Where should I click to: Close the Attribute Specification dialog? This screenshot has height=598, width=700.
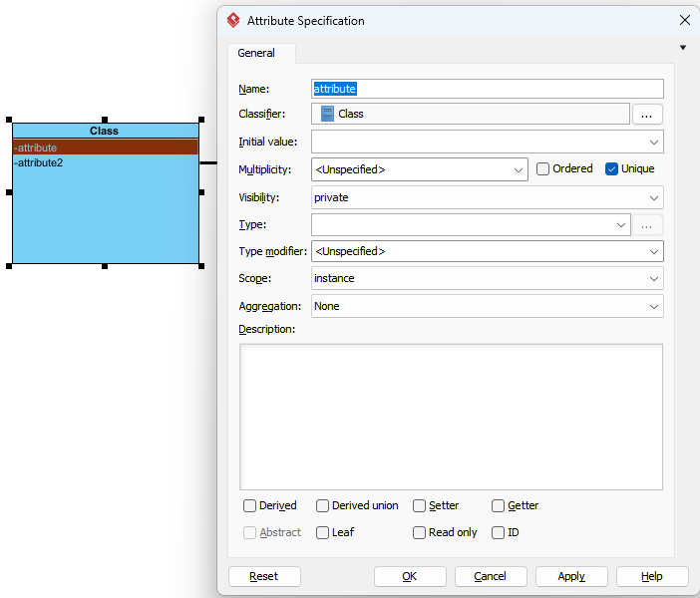(685, 20)
